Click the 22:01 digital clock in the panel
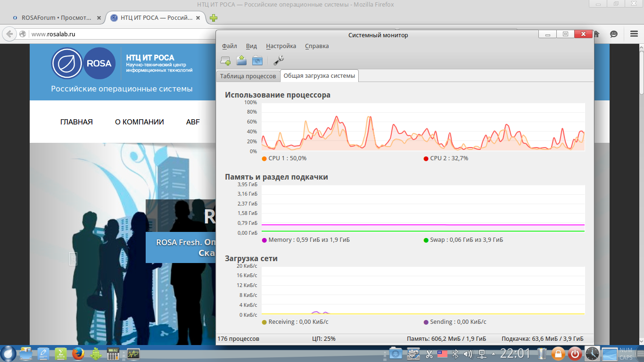Screen dimensions: 644x362 pyautogui.click(x=515, y=354)
